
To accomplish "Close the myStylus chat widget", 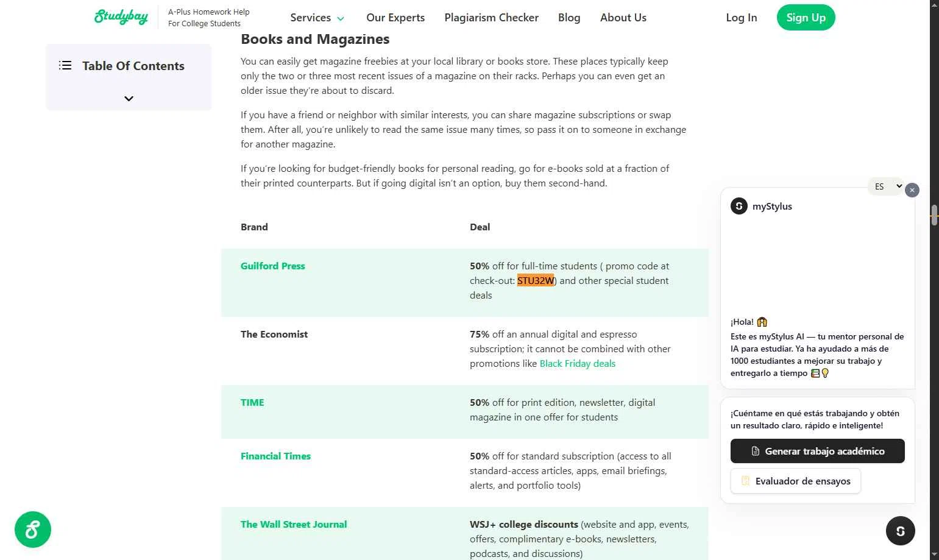I will 912,190.
